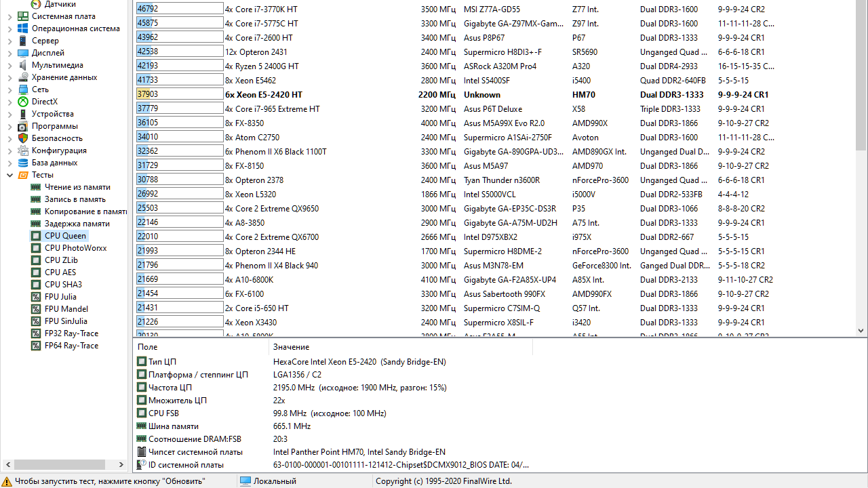Open the CPU SHA3 benchmark
868x488 pixels.
(x=62, y=285)
